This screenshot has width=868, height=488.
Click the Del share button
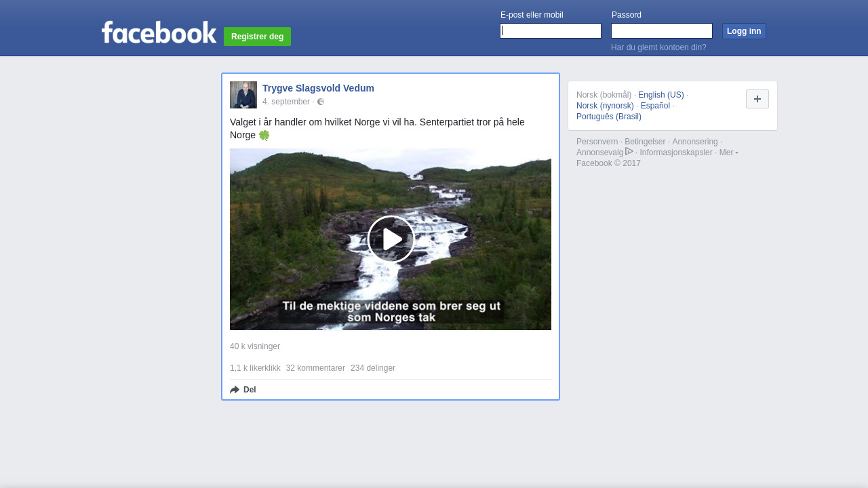tap(243, 390)
